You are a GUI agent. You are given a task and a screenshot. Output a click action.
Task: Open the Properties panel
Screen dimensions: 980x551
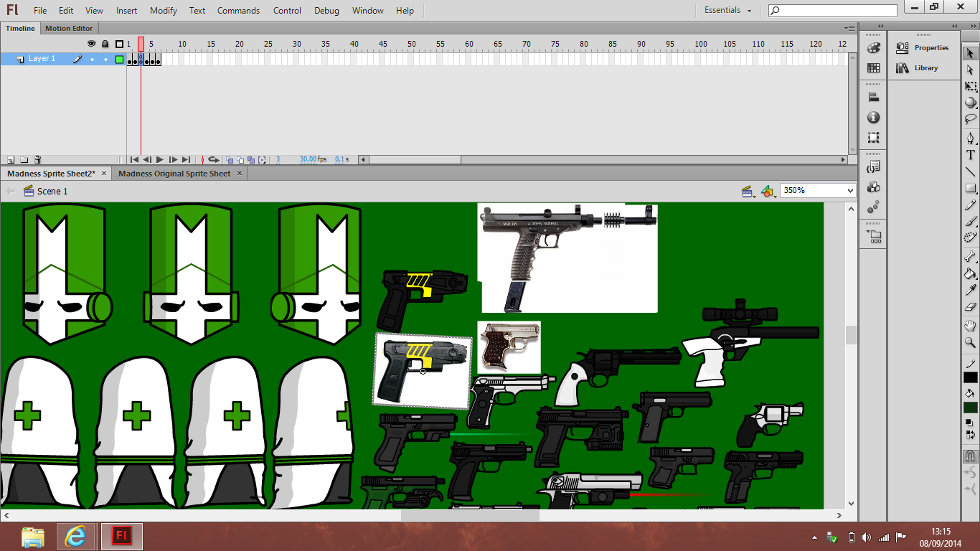[x=923, y=48]
